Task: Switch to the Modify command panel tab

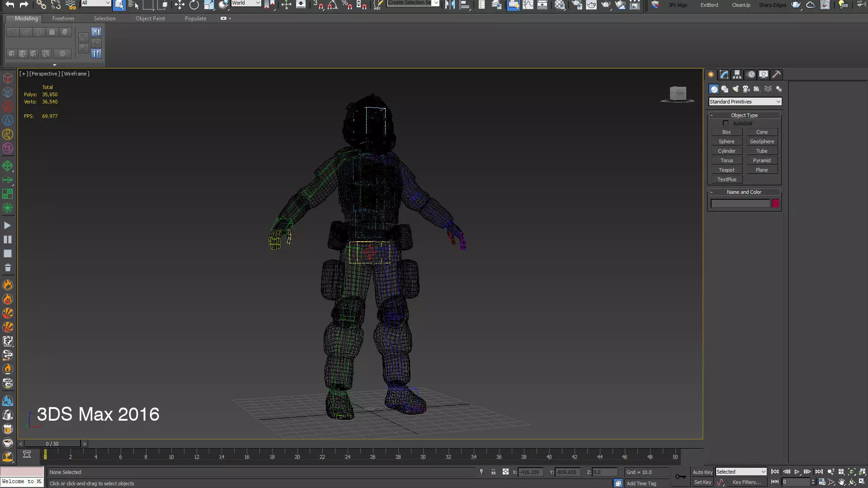Action: click(x=724, y=75)
